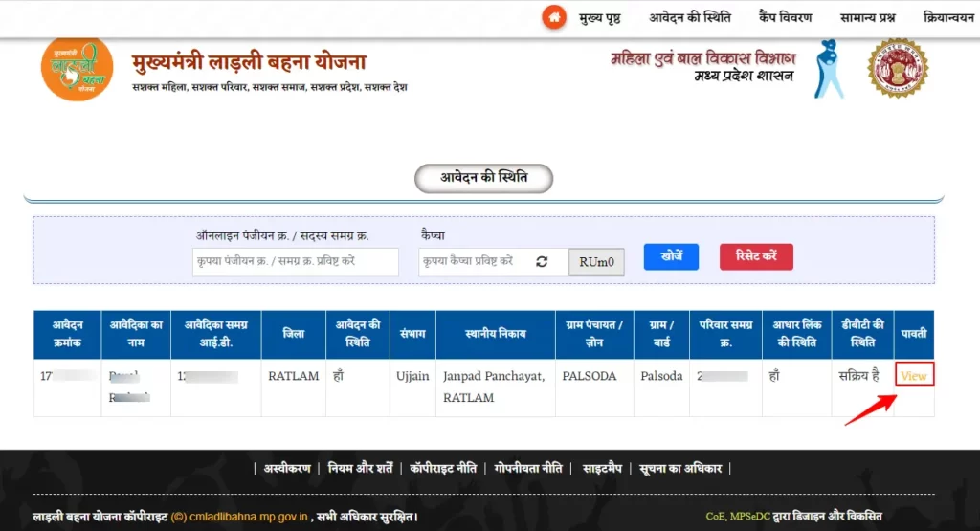Open the साइटमैप footer link
Screen dimensions: 980x531
[602, 468]
